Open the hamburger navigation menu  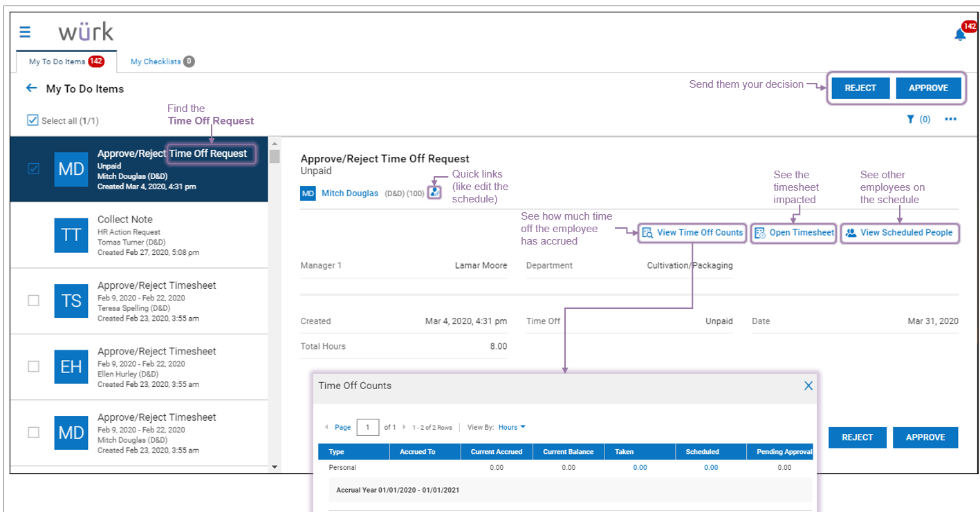[25, 32]
